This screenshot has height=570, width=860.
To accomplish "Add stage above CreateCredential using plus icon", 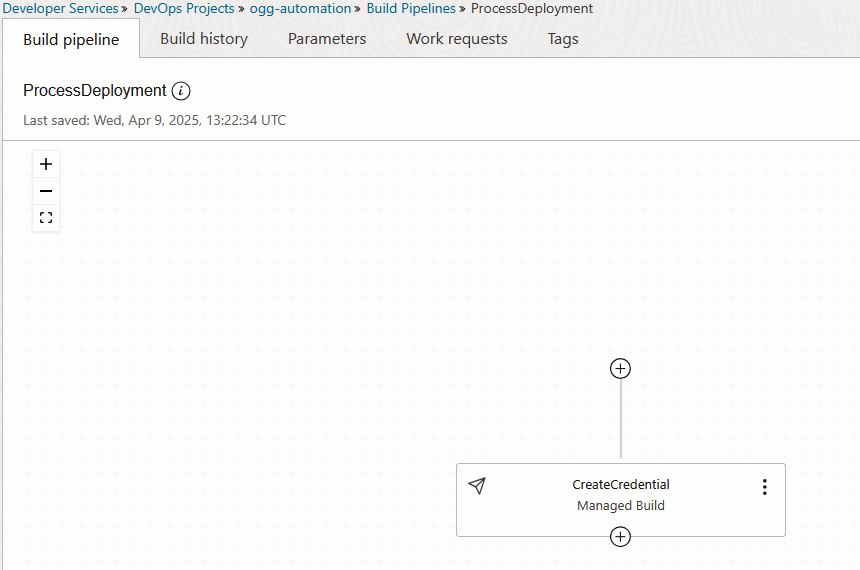I will coord(620,369).
